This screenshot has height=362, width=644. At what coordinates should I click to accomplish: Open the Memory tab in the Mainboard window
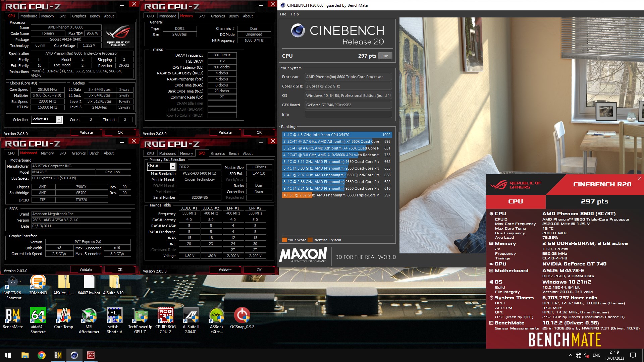(47, 153)
